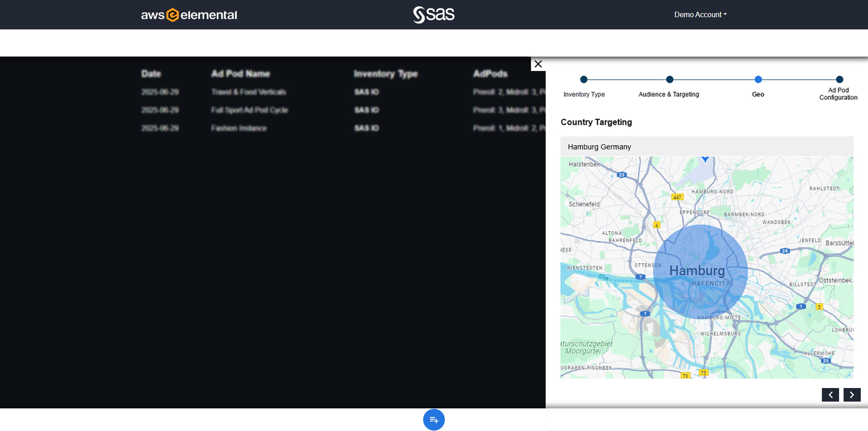Click the next step arrow button
The height and width of the screenshot is (431, 868).
click(852, 395)
